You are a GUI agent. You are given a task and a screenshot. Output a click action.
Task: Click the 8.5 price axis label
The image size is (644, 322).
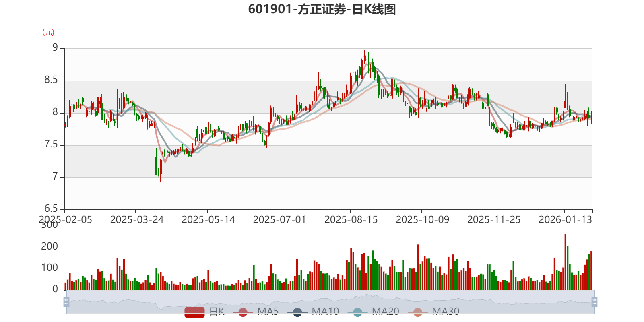(x=51, y=80)
